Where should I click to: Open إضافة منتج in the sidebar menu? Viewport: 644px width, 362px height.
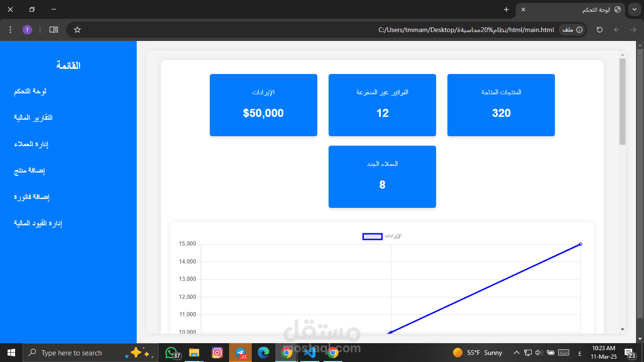[29, 170]
